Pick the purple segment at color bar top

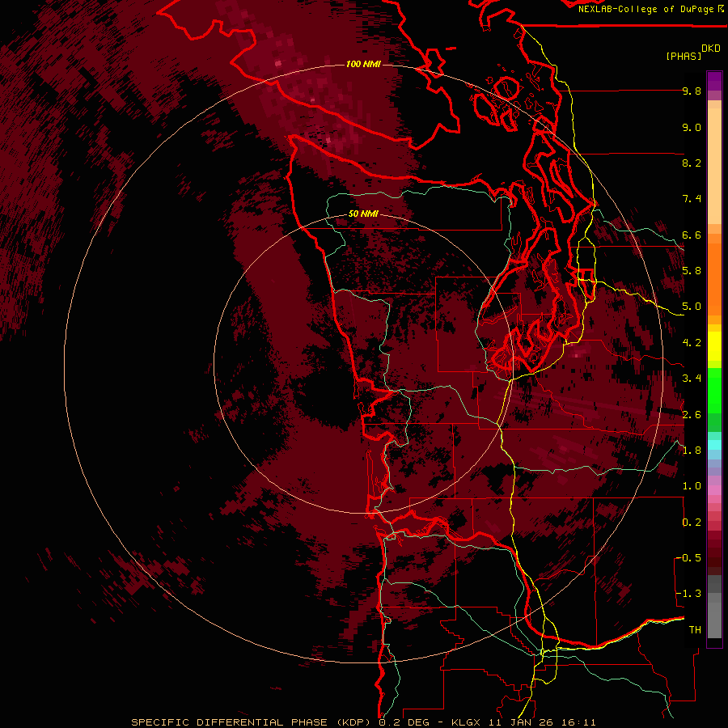tap(714, 81)
